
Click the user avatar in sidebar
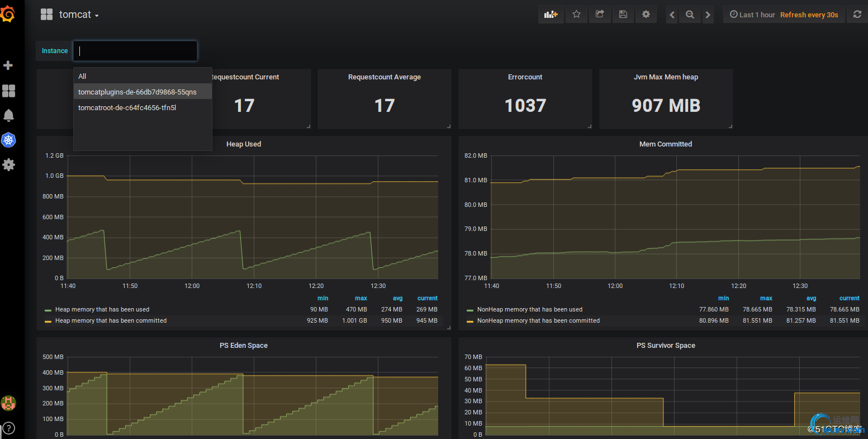tap(8, 403)
